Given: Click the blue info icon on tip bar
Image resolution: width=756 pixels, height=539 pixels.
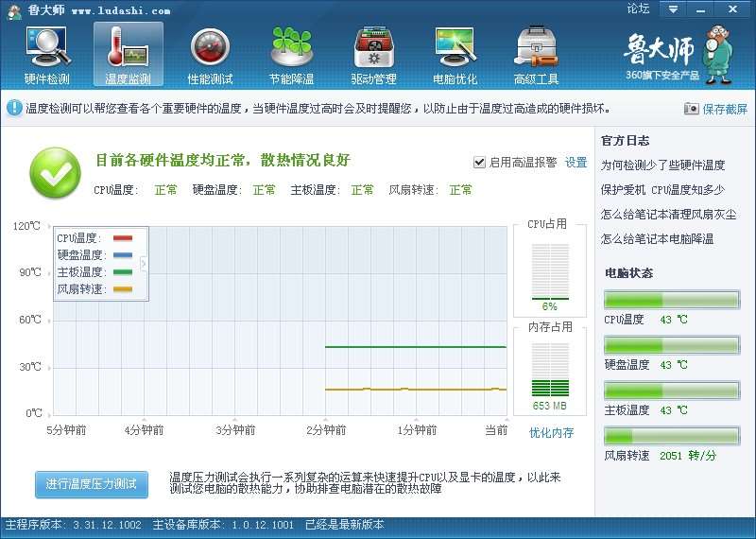Looking at the screenshot, I should click(14, 108).
